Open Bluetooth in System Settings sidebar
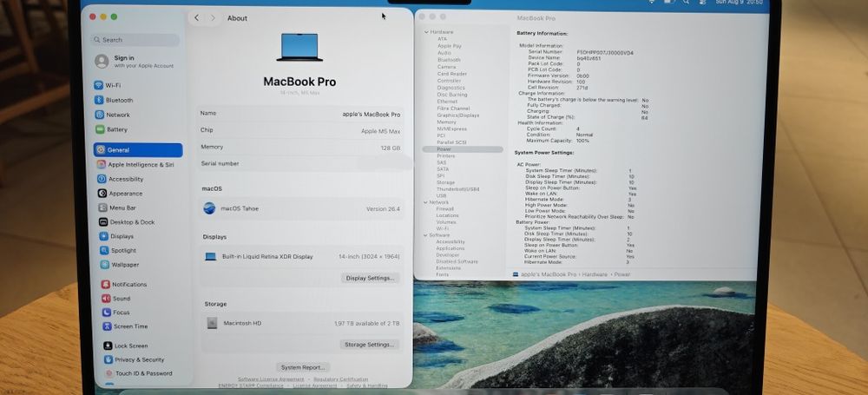868x395 pixels. (x=114, y=101)
